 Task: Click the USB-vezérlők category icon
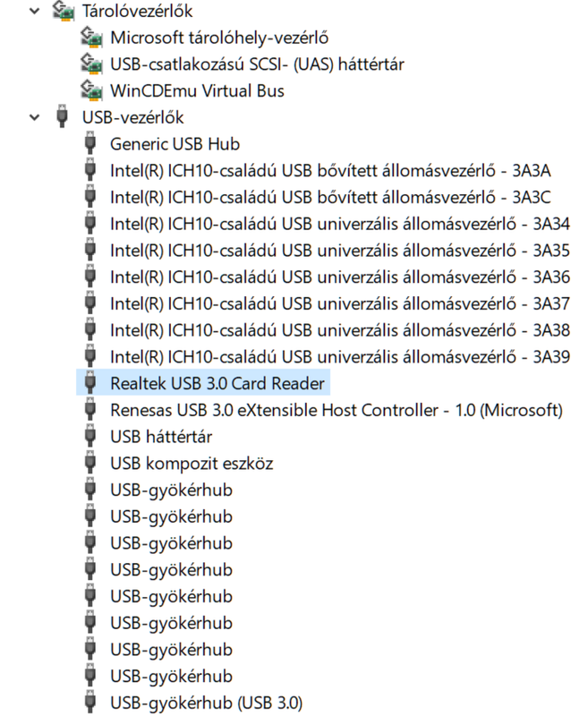[63, 116]
